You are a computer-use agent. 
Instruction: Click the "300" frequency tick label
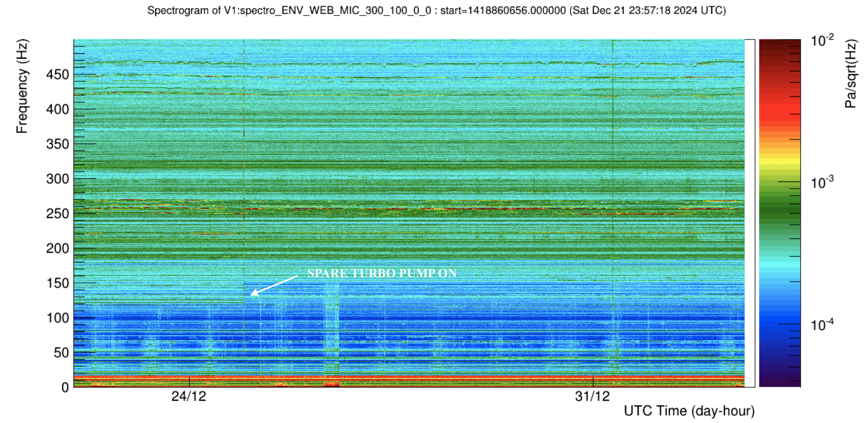coord(58,179)
